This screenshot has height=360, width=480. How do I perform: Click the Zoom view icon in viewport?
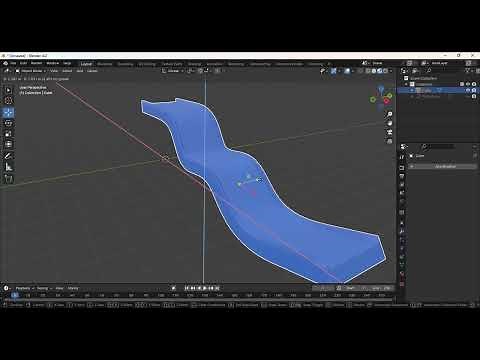[389, 114]
